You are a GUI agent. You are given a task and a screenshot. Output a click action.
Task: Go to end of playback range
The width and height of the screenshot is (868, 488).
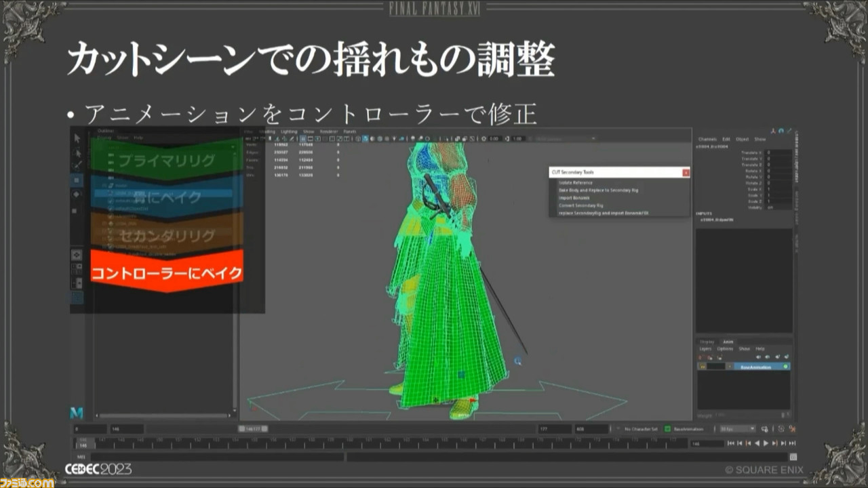792,443
